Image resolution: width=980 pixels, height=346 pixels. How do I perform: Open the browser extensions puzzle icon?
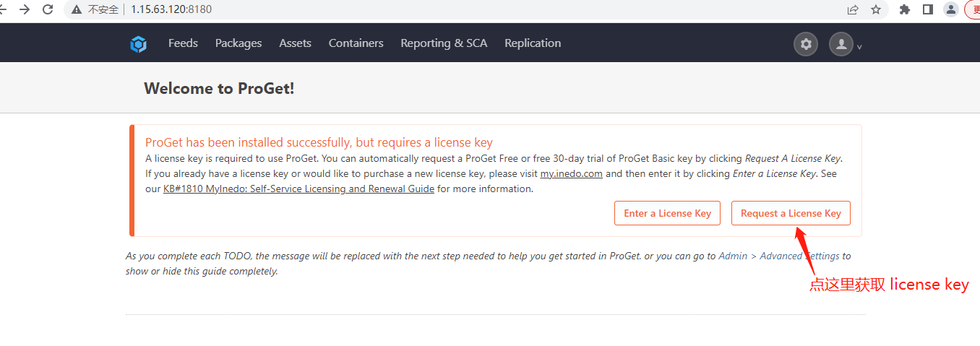click(905, 9)
